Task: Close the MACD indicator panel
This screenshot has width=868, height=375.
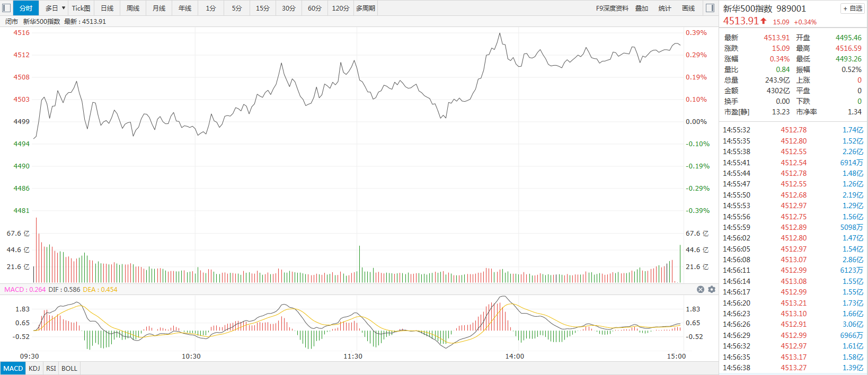Action: (x=701, y=289)
